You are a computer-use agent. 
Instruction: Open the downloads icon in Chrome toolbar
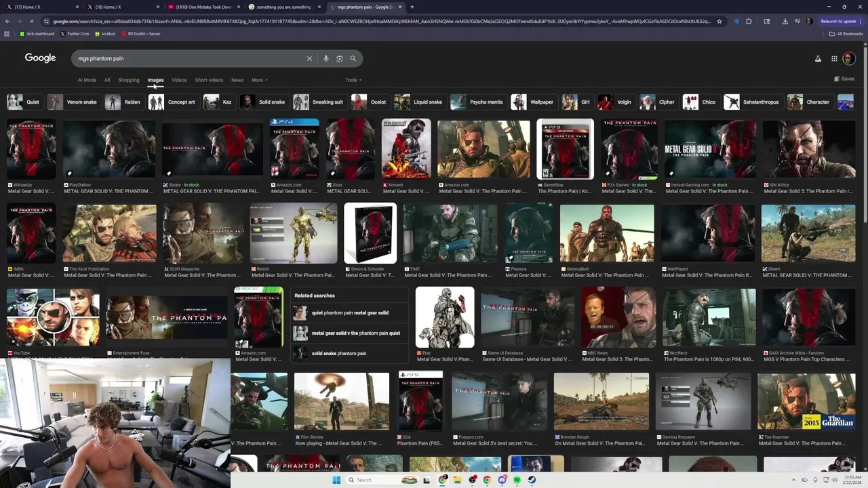[785, 21]
